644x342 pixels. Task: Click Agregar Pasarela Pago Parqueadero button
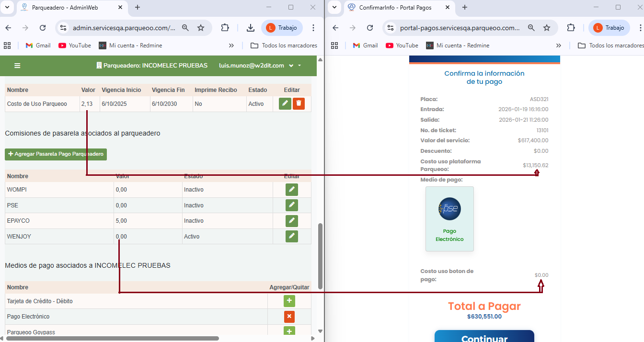pyautogui.click(x=56, y=154)
